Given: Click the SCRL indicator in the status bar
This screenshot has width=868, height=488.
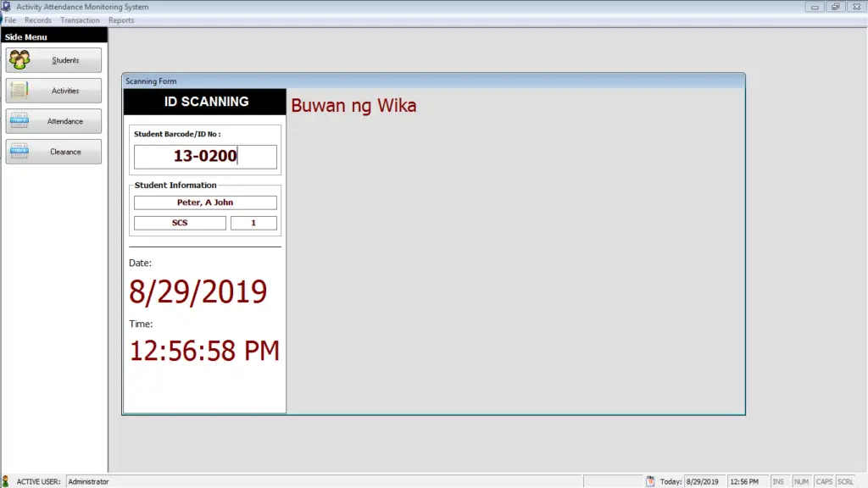Looking at the screenshot, I should (x=845, y=481).
